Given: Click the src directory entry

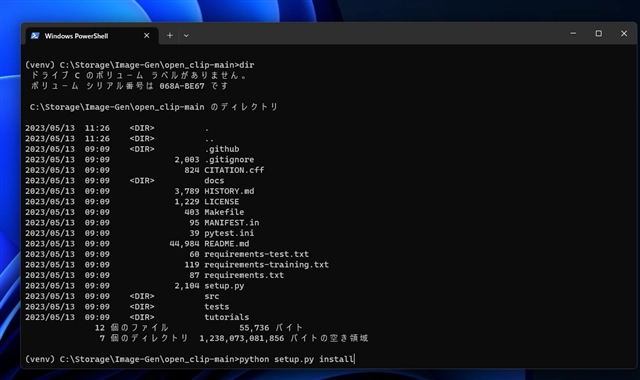Looking at the screenshot, I should [x=211, y=296].
